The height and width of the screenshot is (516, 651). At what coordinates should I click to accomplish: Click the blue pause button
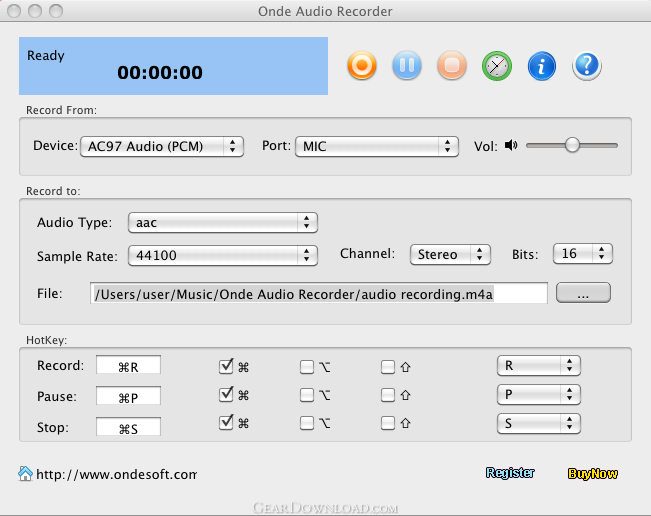tap(407, 66)
